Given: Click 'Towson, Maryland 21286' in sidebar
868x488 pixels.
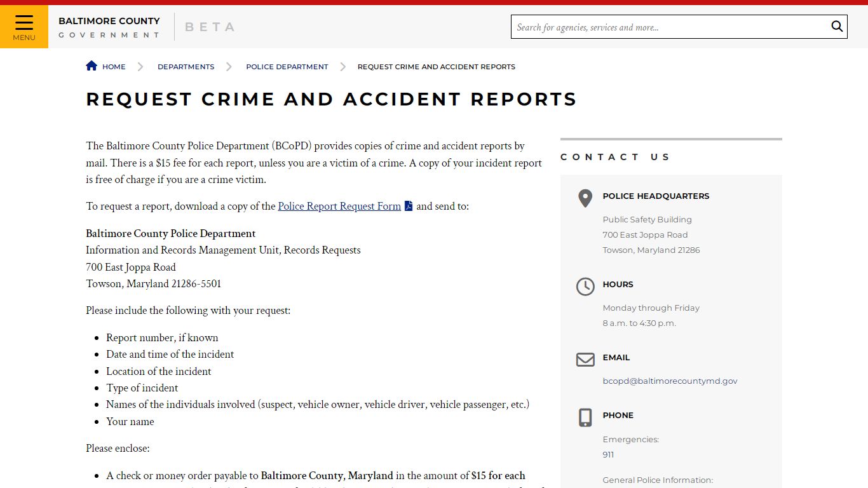Looking at the screenshot, I should pyautogui.click(x=651, y=250).
